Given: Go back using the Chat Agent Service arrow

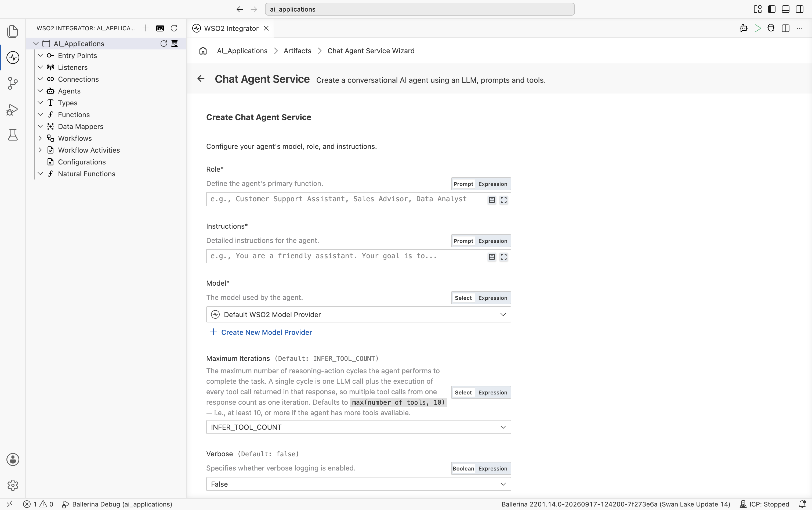Looking at the screenshot, I should click(x=201, y=78).
